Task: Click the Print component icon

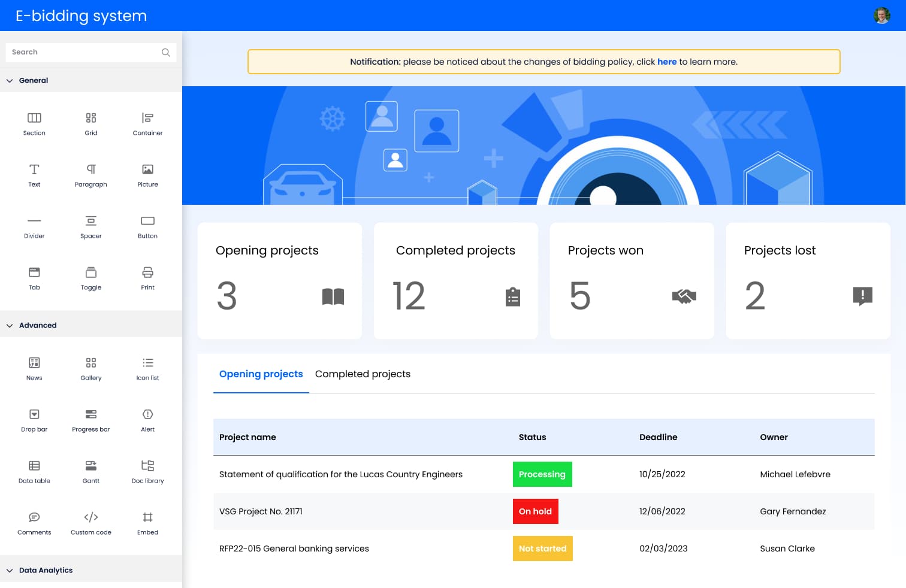Action: (x=147, y=273)
